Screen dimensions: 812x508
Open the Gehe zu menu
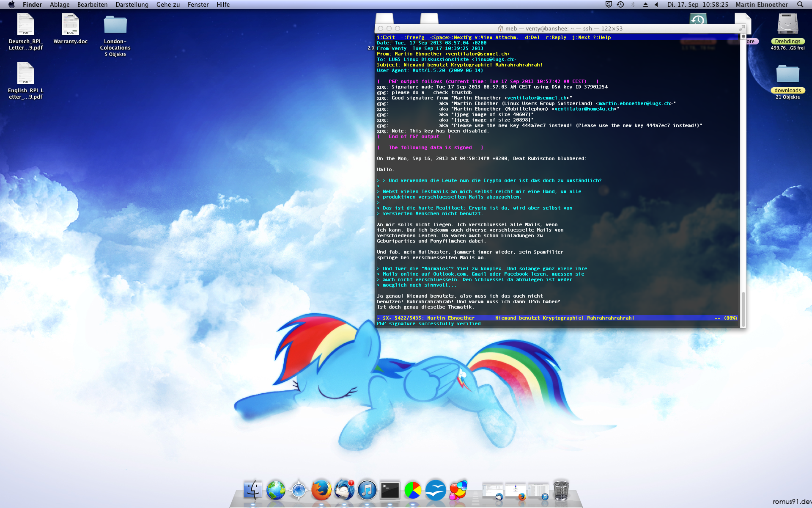(x=168, y=4)
